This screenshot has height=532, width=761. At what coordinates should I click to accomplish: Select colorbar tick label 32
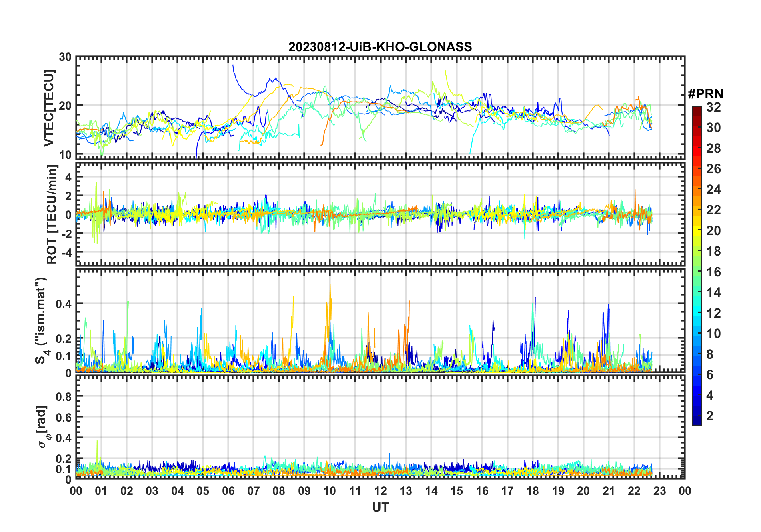(x=713, y=107)
